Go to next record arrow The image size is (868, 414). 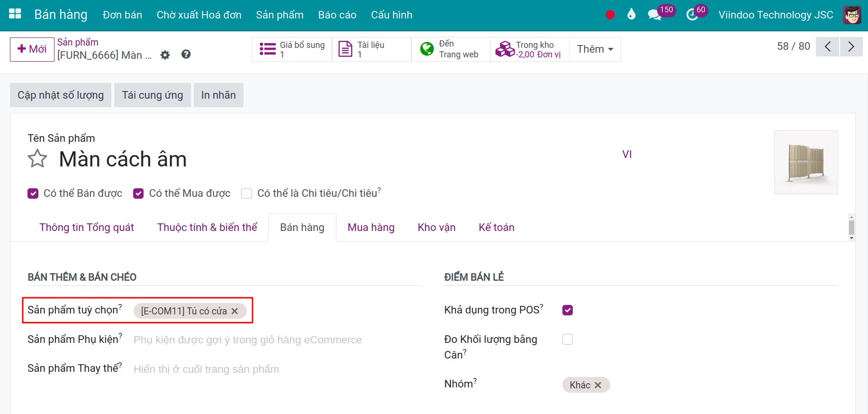click(x=851, y=46)
